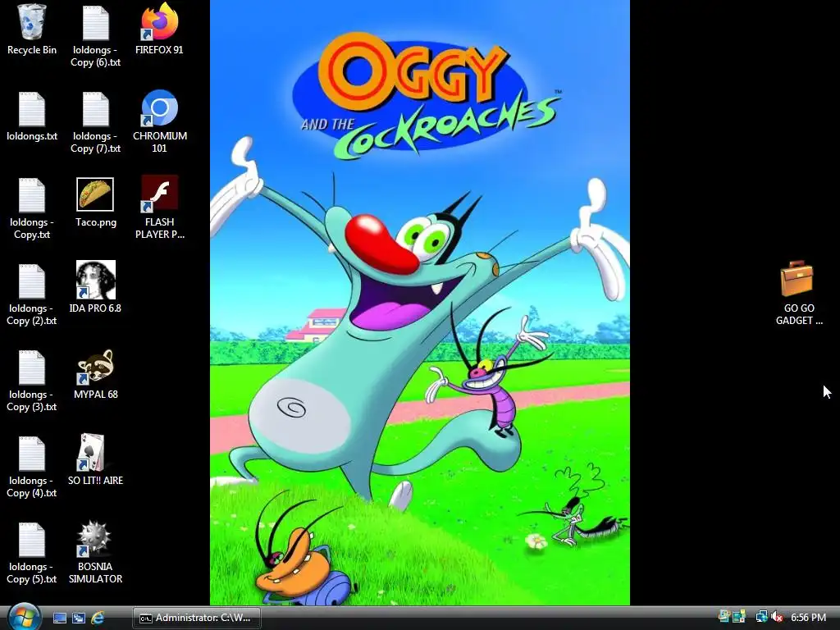Select loldongs - Copy (2).txt file
The image size is (840, 630).
[x=32, y=294]
